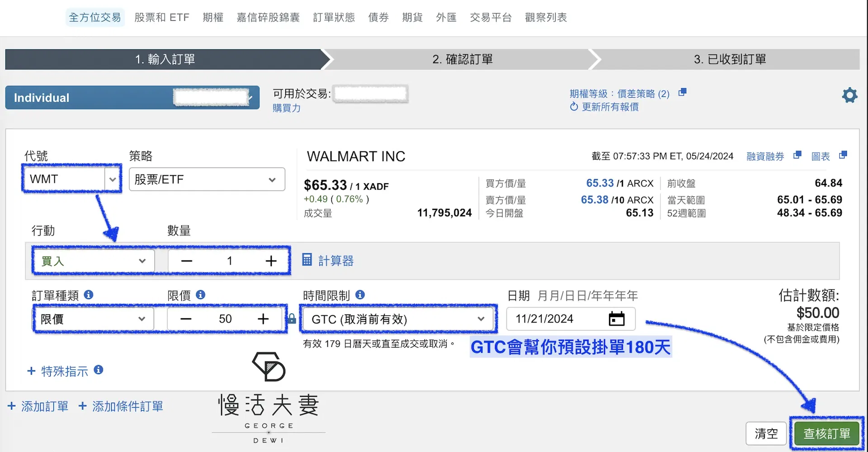Increase quantity with the plus button
This screenshot has height=452, width=868.
click(271, 261)
